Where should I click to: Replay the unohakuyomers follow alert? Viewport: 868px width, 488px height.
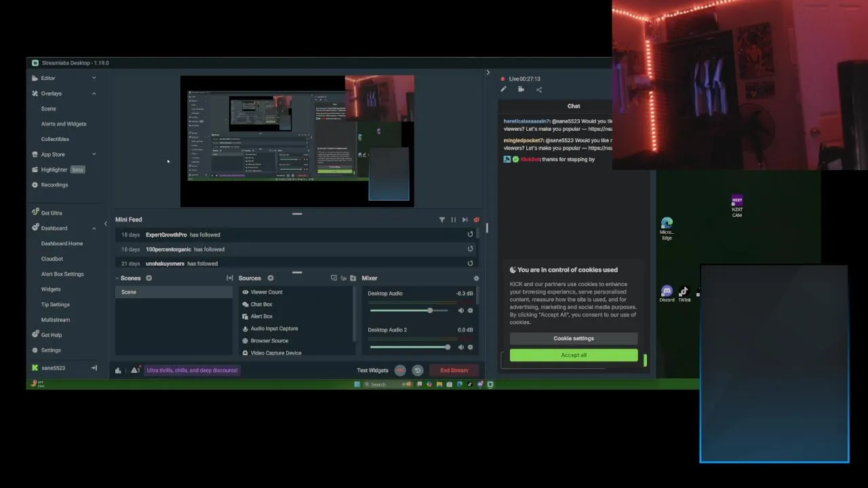click(x=470, y=263)
